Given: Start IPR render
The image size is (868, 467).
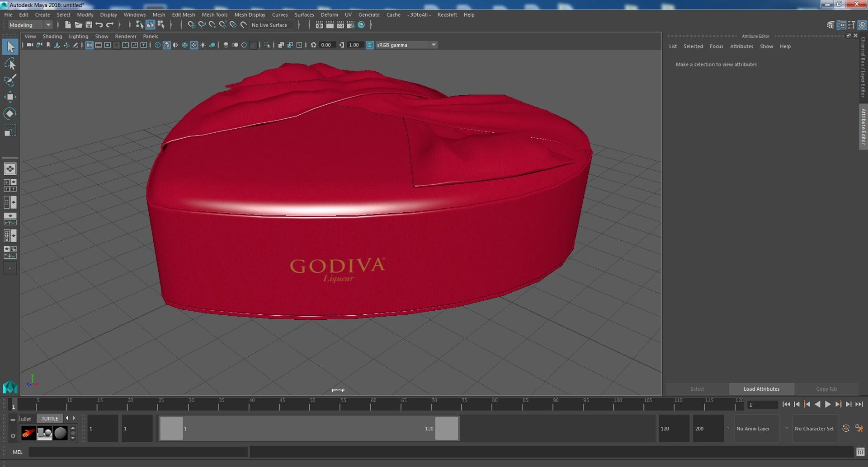Looking at the screenshot, I should [x=340, y=25].
